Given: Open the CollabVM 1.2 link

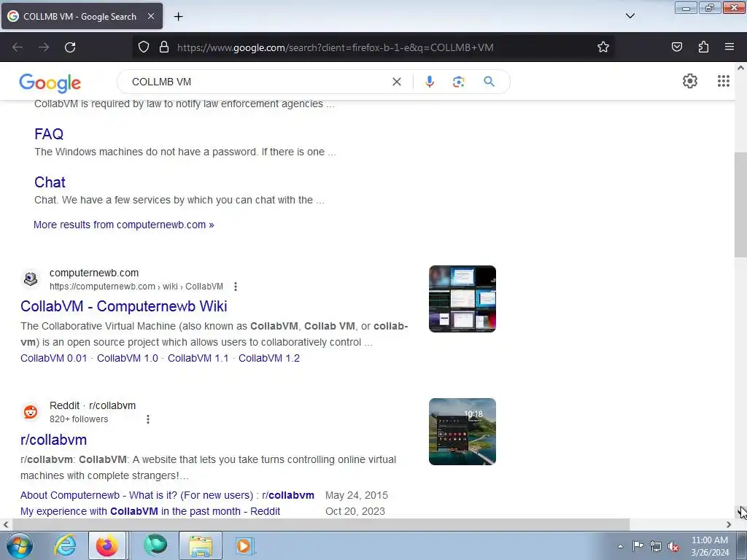Looking at the screenshot, I should pyautogui.click(x=269, y=358).
